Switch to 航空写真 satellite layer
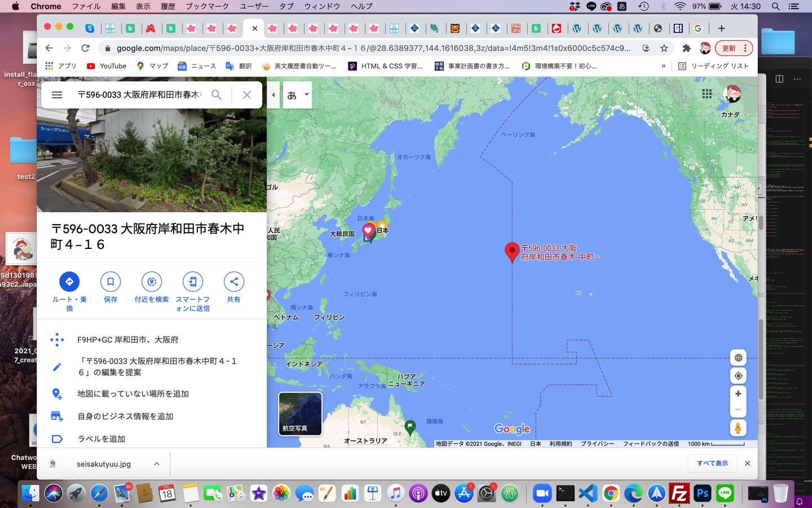Image resolution: width=812 pixels, height=508 pixels. point(300,414)
